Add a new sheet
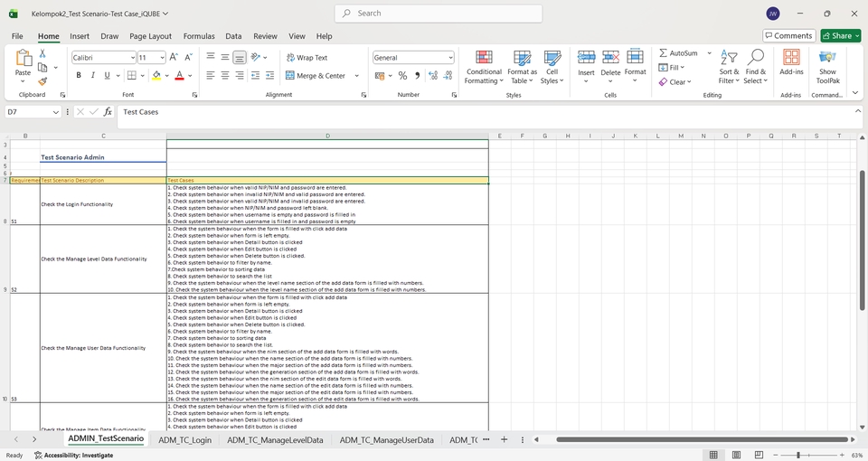Screen dimensions: 868x461 point(504,439)
